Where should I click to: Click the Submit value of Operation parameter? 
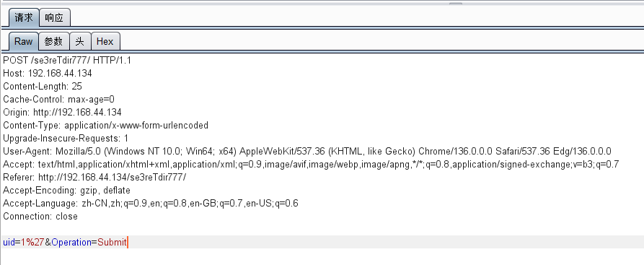click(x=112, y=243)
